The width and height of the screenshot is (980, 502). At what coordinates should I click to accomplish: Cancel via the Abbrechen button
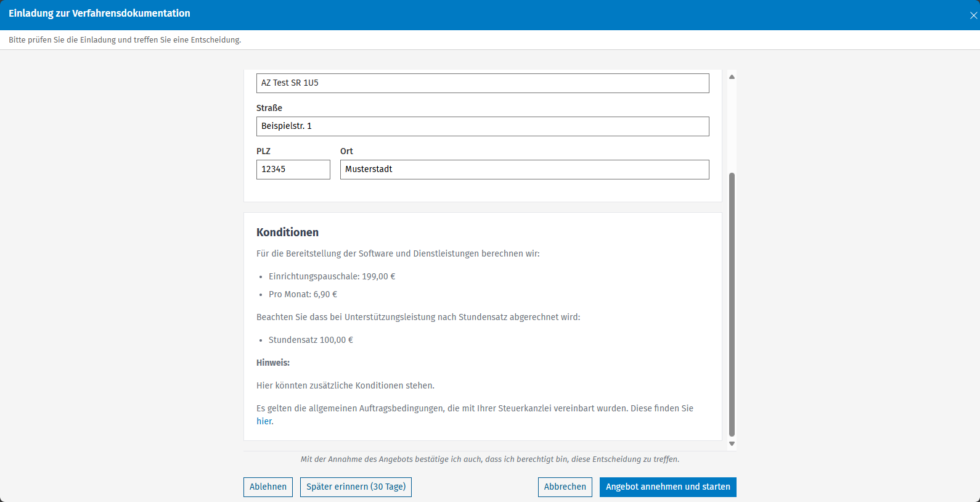565,487
